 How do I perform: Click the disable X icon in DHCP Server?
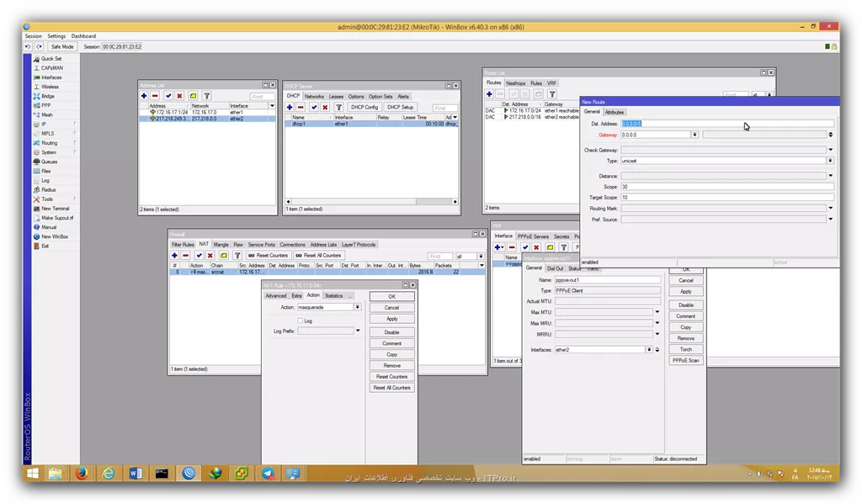pos(325,107)
